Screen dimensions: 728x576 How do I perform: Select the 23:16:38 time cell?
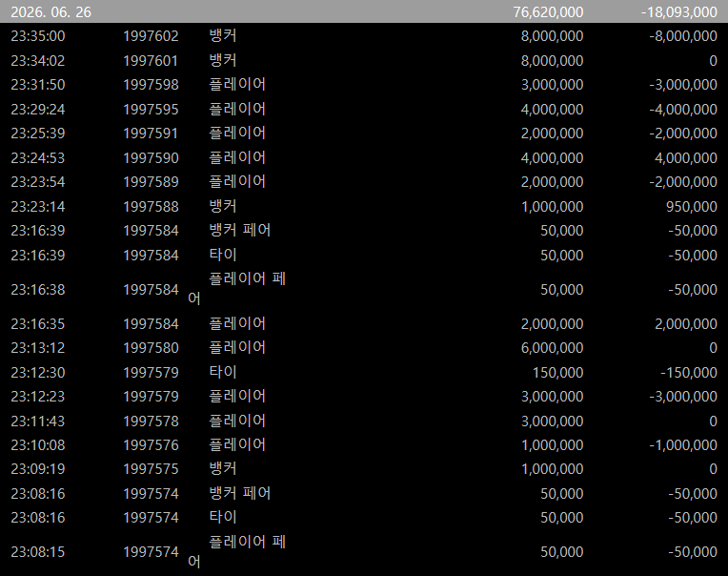[x=38, y=290]
